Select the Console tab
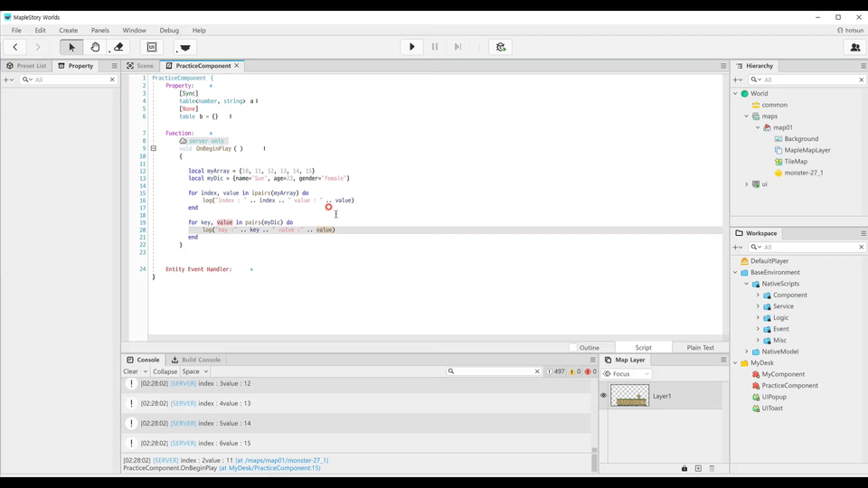This screenshot has height=488, width=868. (143, 360)
